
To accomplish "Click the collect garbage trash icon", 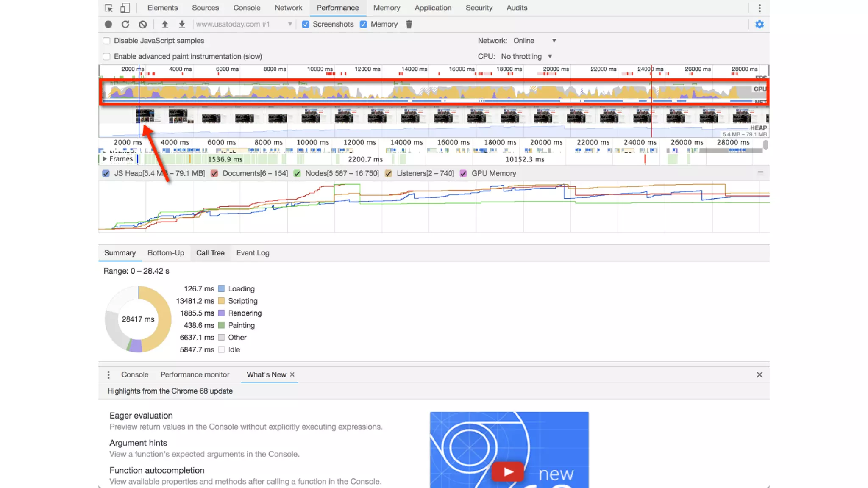I will click(x=409, y=25).
